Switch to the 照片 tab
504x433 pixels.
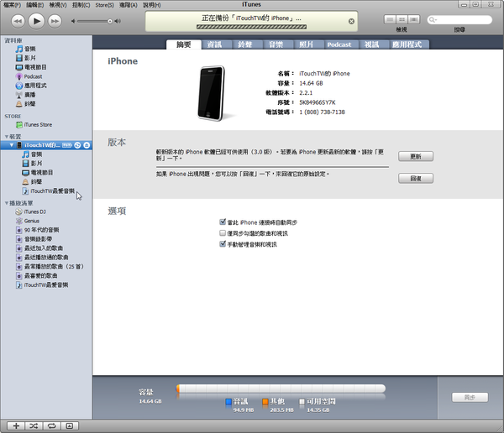(x=307, y=44)
